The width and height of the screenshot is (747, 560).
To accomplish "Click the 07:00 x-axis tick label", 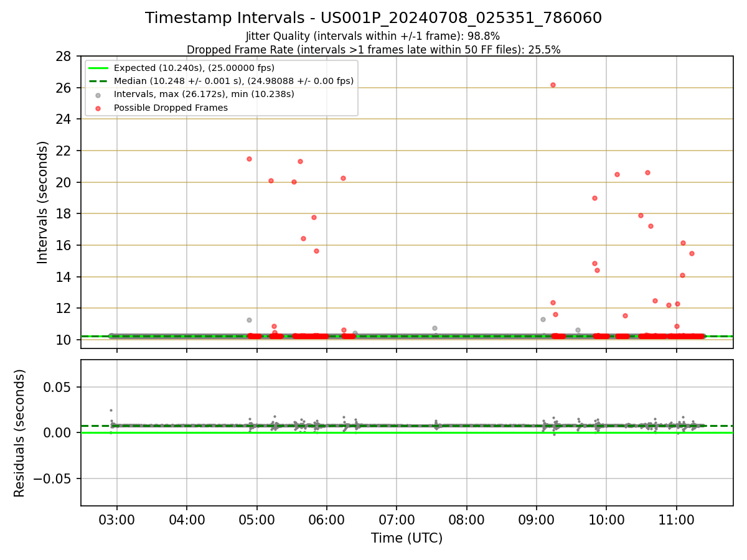I will (397, 520).
